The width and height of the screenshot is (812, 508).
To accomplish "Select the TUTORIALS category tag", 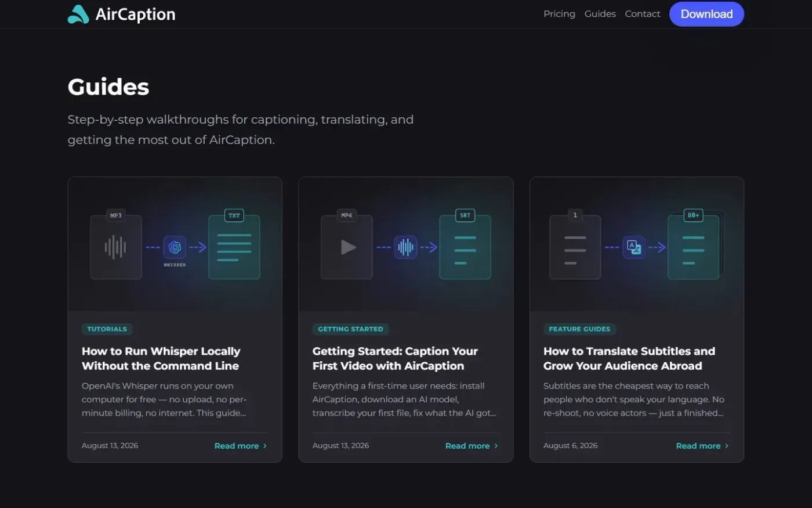I will (x=107, y=329).
